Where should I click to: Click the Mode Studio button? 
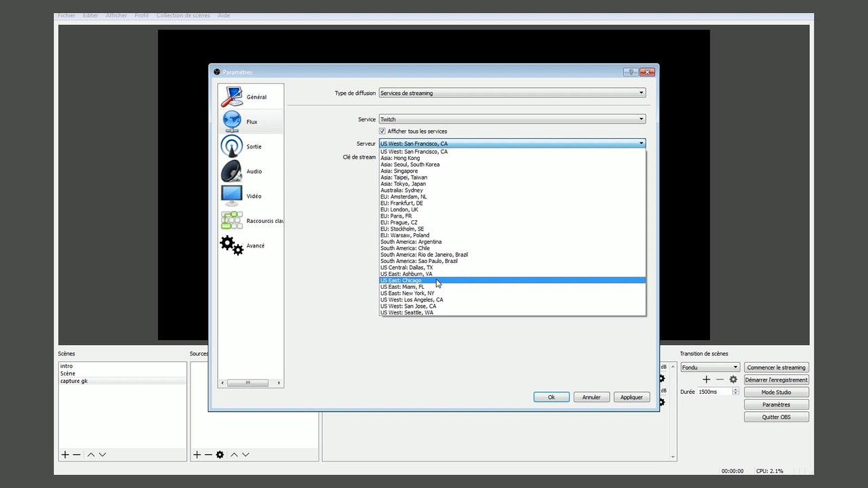776,392
